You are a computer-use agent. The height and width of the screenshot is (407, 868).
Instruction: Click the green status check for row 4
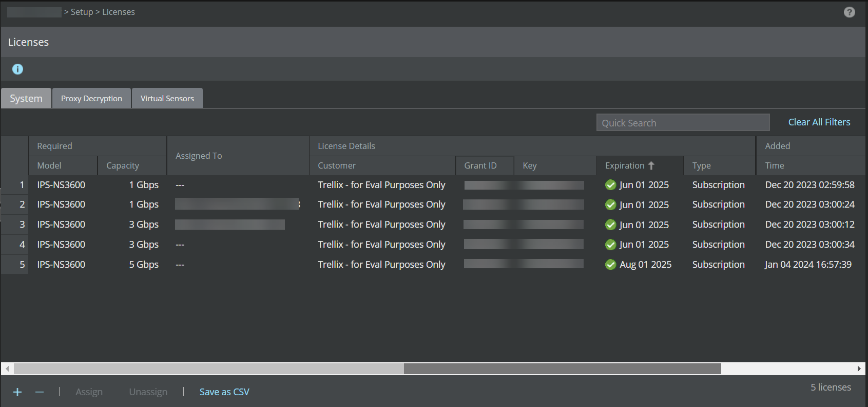coord(610,245)
